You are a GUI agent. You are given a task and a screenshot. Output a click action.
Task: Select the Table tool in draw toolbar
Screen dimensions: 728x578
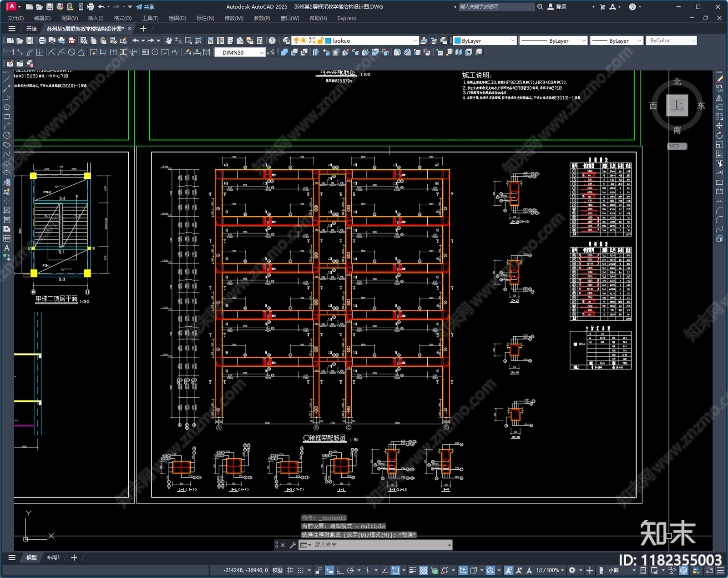7,238
